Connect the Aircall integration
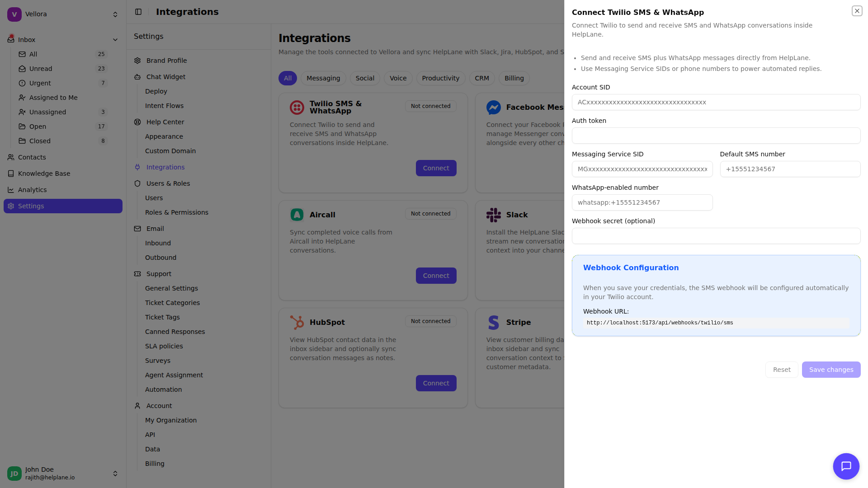 [436, 276]
